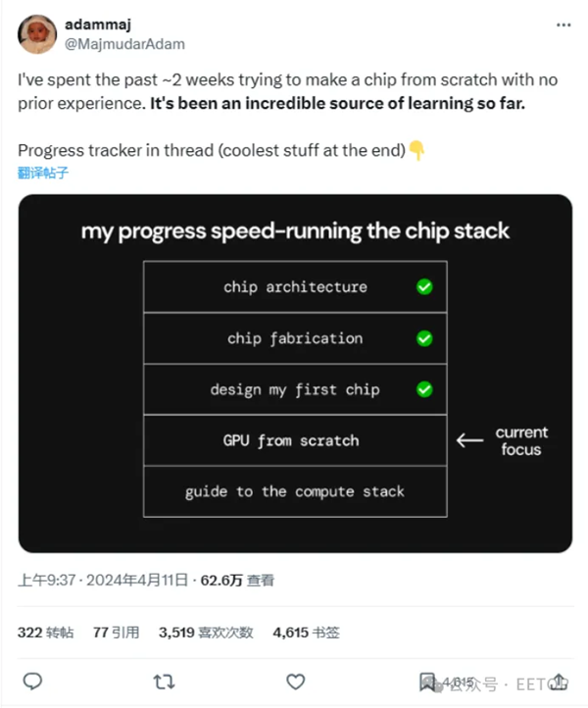Click the 4,615 number beside the bookmark icon
Screen dimensions: 588x708
458,683
